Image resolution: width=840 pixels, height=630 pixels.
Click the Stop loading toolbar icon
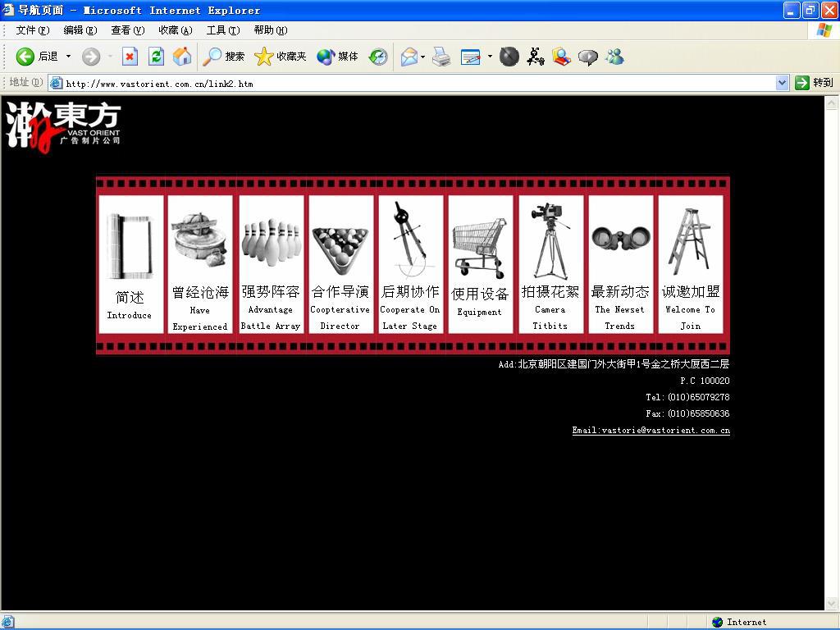130,57
